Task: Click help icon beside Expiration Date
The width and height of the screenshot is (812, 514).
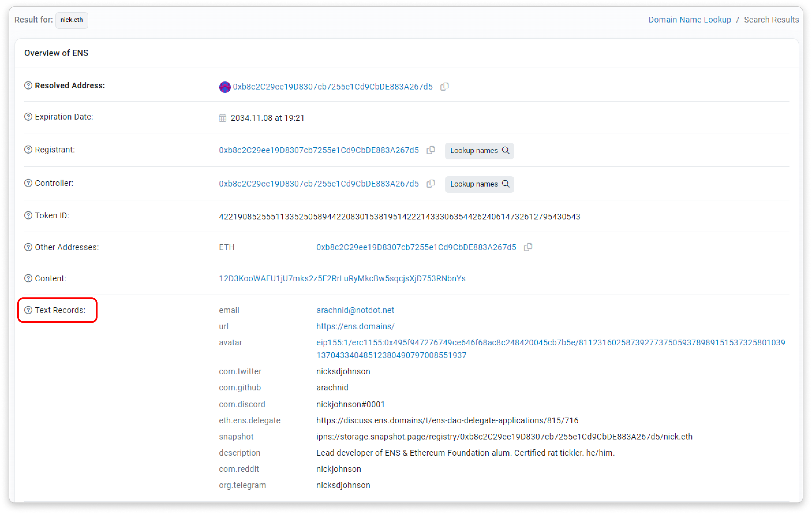Action: [28, 117]
